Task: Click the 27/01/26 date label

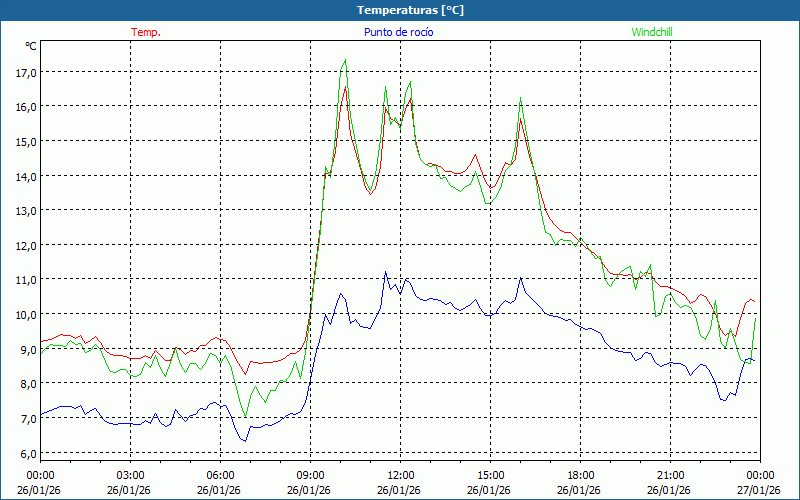Action: pyautogui.click(x=760, y=490)
